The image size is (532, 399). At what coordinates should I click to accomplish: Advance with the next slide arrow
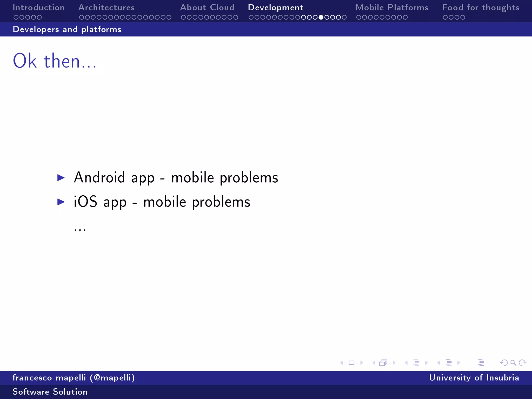coord(362,363)
